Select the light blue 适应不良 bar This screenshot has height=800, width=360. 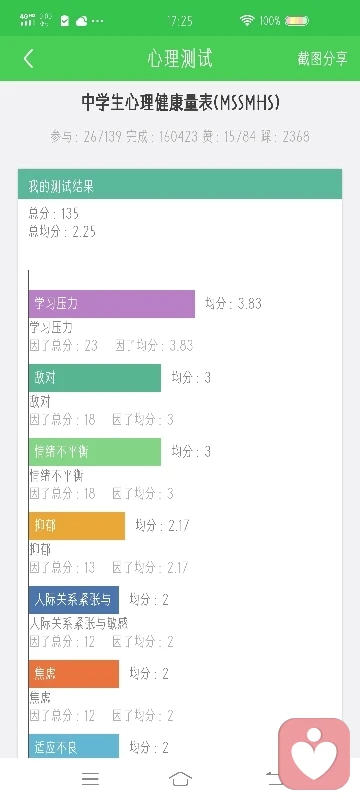(74, 746)
